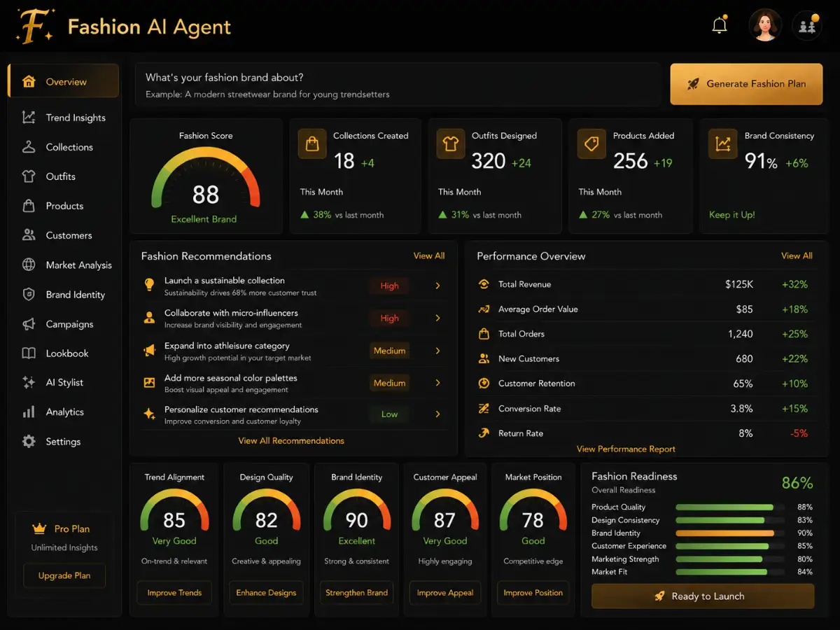The width and height of the screenshot is (840, 630).
Task: Click the crown icon next to Pro Plan
Action: pyautogui.click(x=39, y=528)
